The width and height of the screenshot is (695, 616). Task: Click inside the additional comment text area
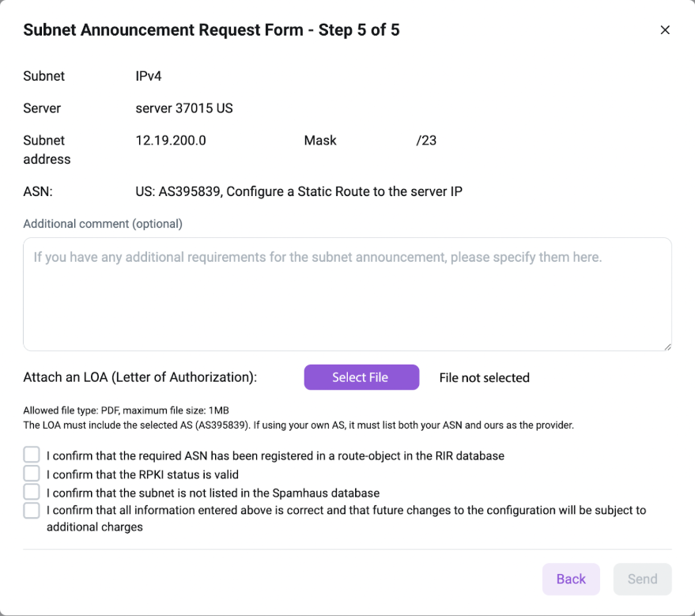347,294
